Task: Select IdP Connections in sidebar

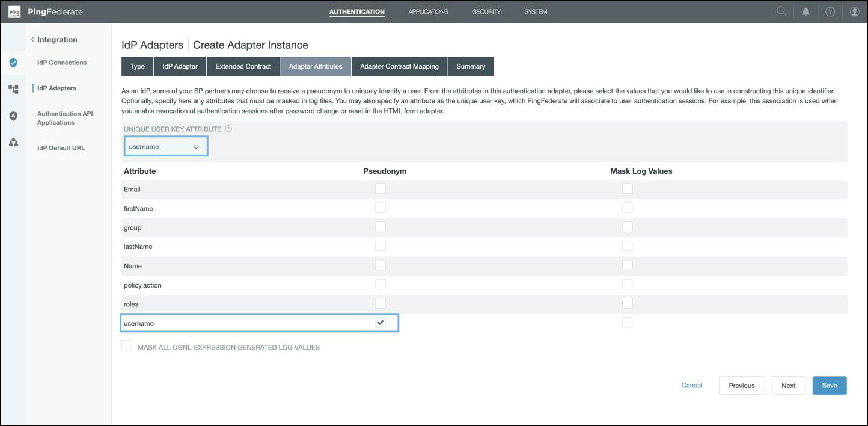Action: (62, 63)
